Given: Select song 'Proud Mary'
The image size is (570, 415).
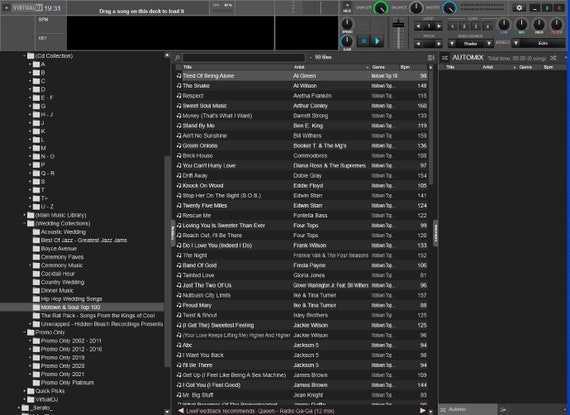Looking at the screenshot, I should click(x=302, y=305).
